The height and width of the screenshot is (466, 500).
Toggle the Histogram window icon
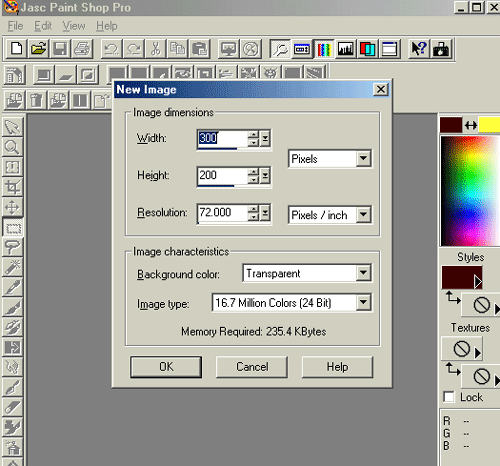(345, 49)
